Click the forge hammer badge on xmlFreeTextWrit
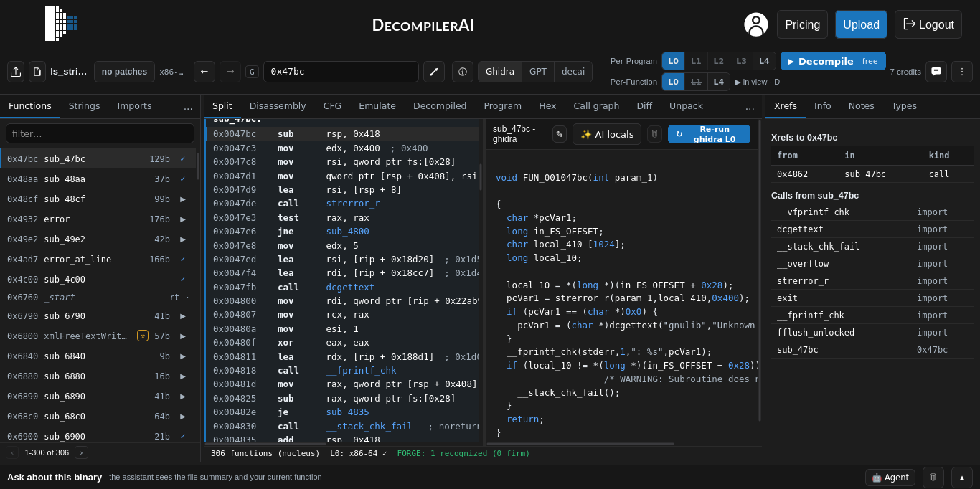This screenshot has height=489, width=980. (143, 336)
